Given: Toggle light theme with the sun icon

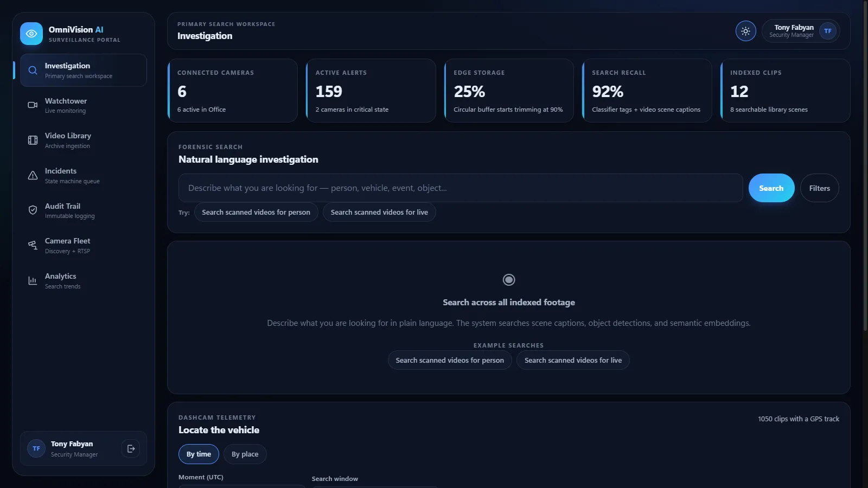Looking at the screenshot, I should coord(746,31).
